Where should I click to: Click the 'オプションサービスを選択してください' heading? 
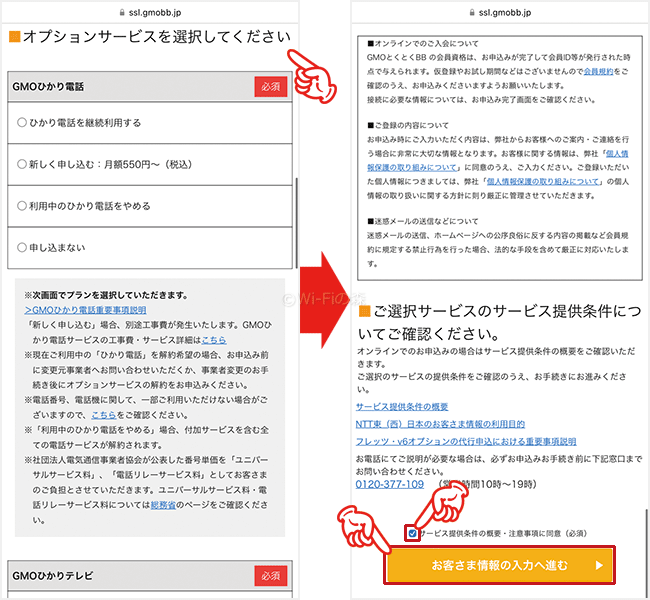point(150,36)
